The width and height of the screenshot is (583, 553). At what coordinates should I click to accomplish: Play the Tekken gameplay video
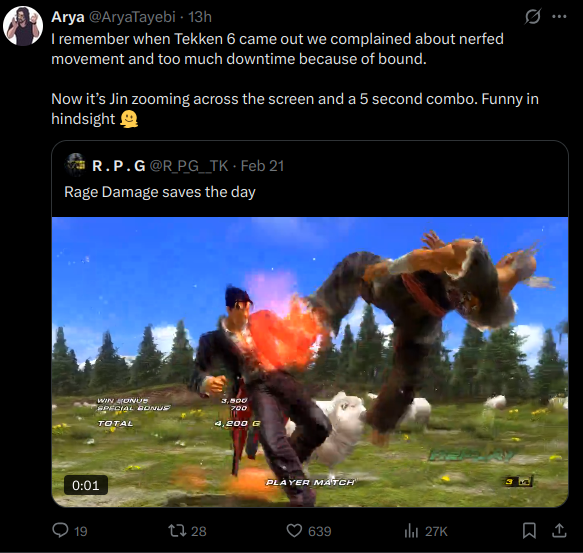310,362
